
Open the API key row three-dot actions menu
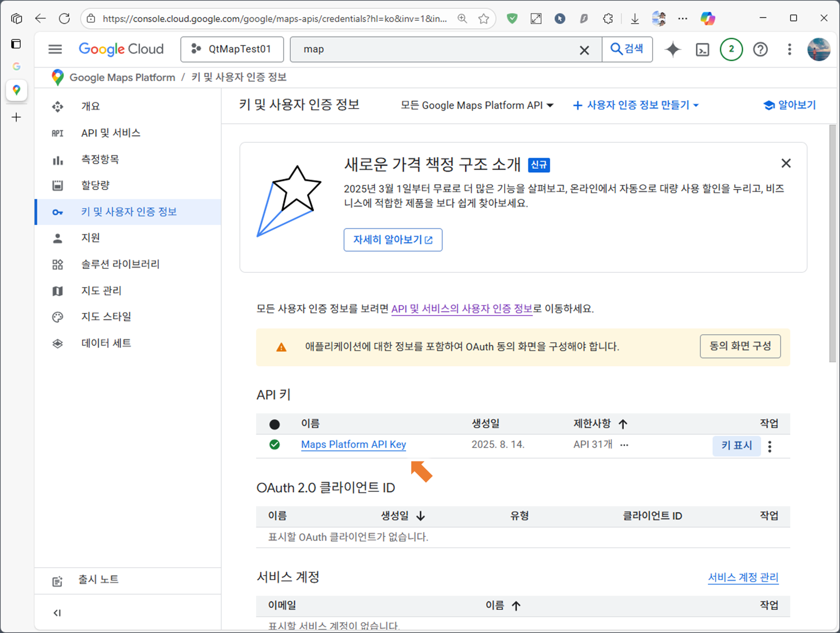(770, 446)
